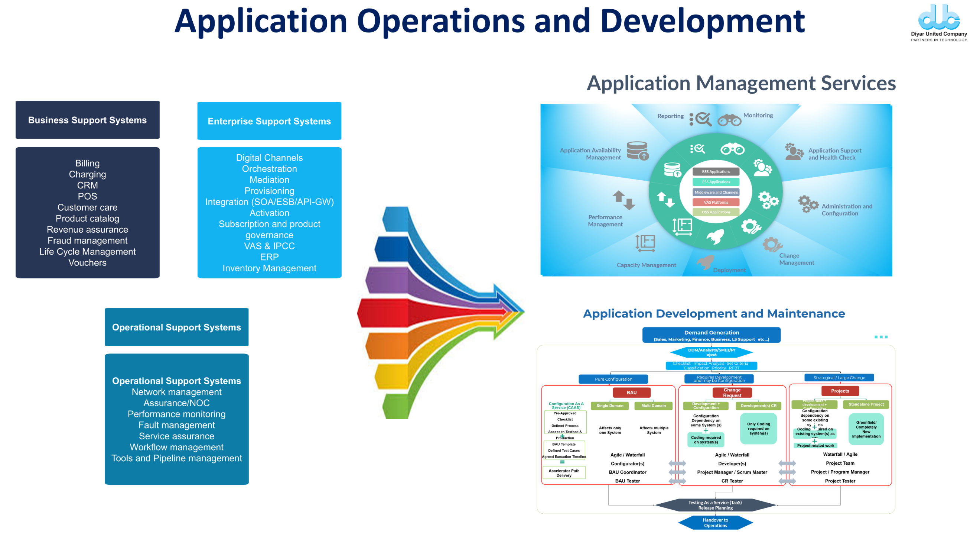Click the Reporting checklist magnifier icon
Image resolution: width=980 pixels, height=552 pixels.
coord(700,119)
